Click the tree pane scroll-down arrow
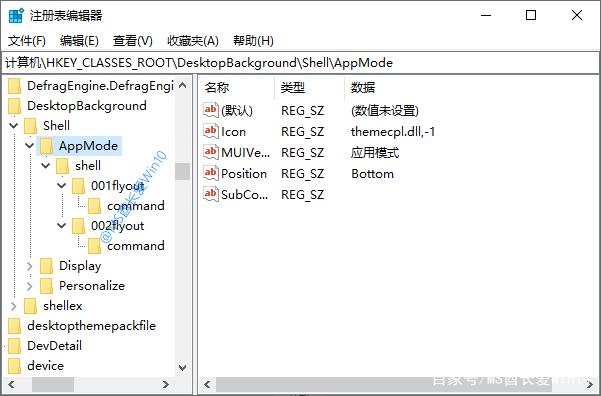Viewport: 601px width, 396px height. pos(182,367)
